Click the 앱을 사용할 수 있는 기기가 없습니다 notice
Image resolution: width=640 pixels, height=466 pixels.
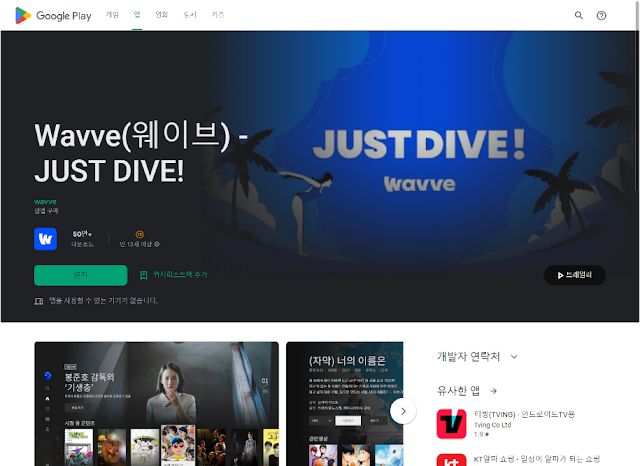point(103,301)
